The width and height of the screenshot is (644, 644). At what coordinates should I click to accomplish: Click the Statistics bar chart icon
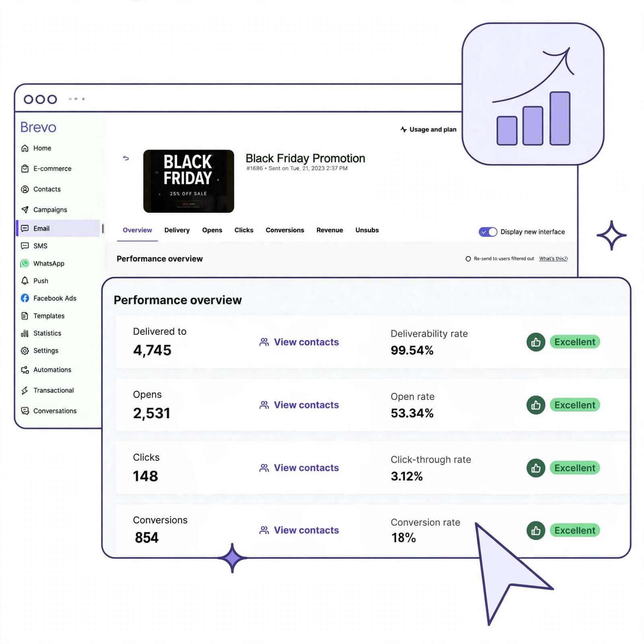25,333
